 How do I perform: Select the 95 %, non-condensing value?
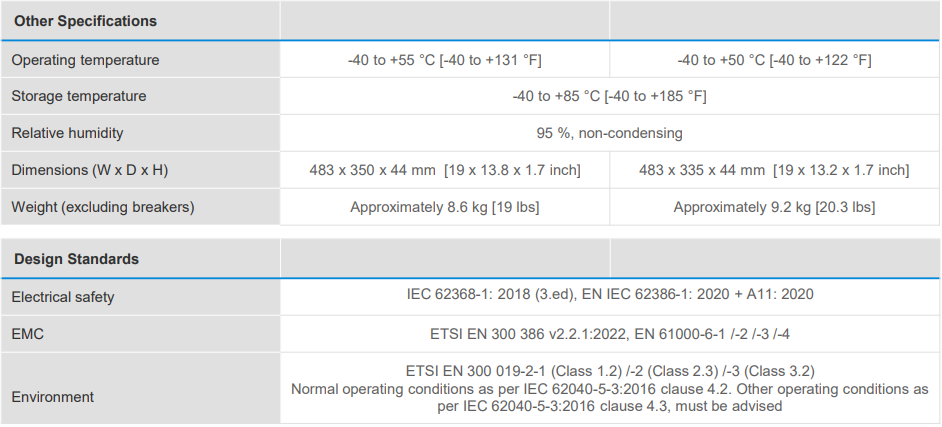(609, 133)
